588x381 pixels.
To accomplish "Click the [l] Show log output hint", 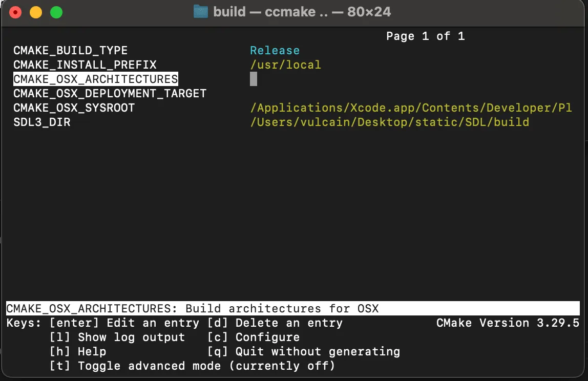I will point(117,337).
